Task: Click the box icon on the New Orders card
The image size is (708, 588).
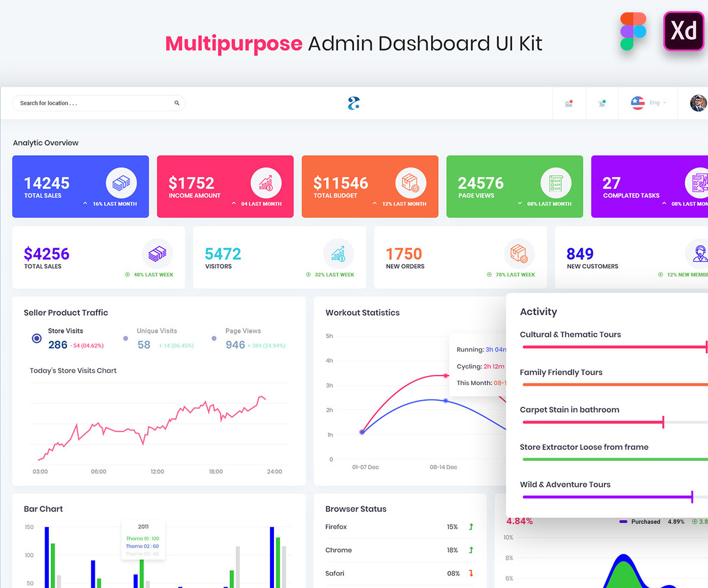Action: [x=517, y=254]
